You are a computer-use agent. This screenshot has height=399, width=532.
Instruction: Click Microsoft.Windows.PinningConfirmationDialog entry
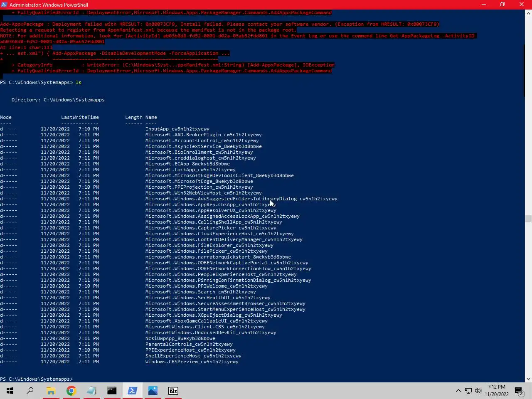[x=228, y=280]
